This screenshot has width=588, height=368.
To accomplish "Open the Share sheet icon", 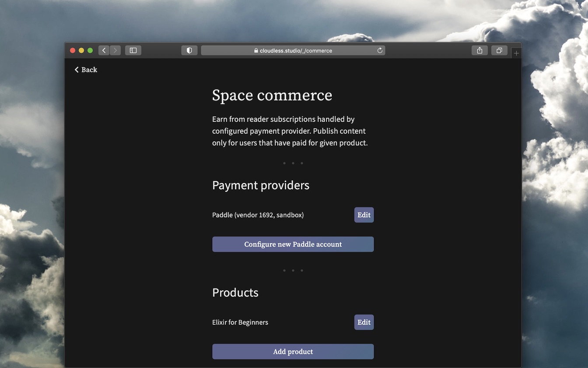I will (479, 50).
